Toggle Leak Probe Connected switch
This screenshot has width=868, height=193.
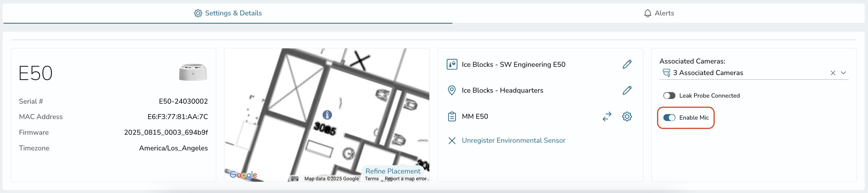pos(669,96)
